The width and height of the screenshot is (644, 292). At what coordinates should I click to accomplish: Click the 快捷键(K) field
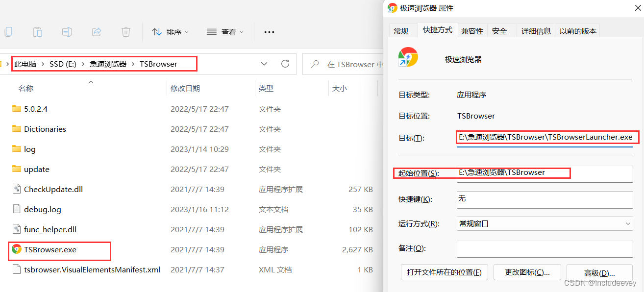click(545, 199)
